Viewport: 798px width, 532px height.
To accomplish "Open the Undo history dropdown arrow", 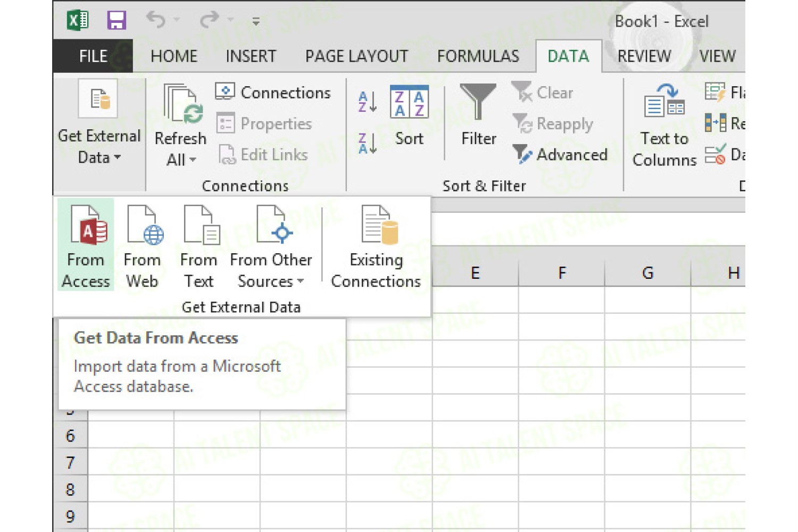I will click(x=177, y=20).
